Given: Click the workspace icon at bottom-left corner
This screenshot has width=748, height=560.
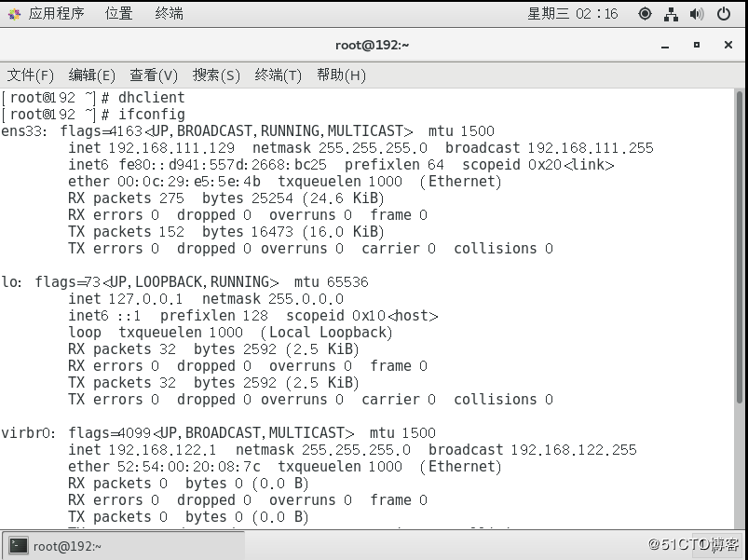Looking at the screenshot, I should point(8,543).
